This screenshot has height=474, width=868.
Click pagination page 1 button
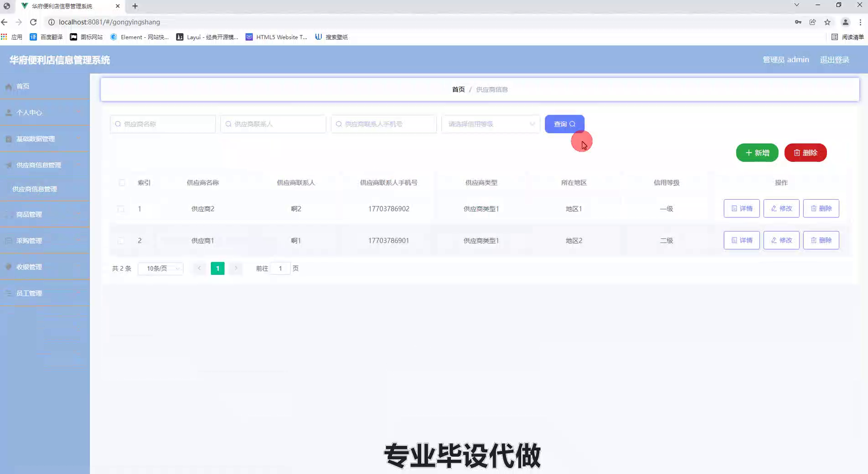(x=217, y=268)
